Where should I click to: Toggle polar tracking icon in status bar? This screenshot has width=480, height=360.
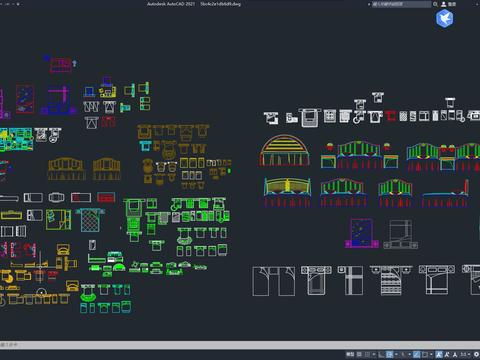pos(390,354)
